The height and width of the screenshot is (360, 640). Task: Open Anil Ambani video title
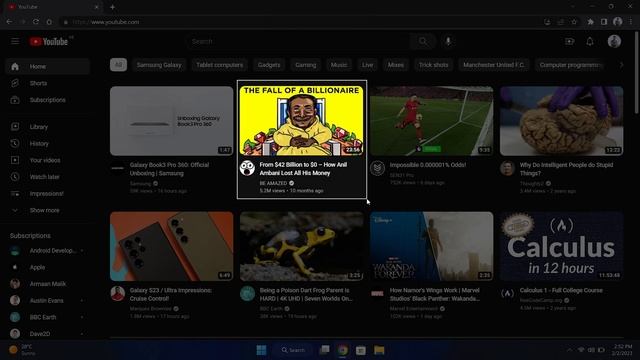pos(303,169)
